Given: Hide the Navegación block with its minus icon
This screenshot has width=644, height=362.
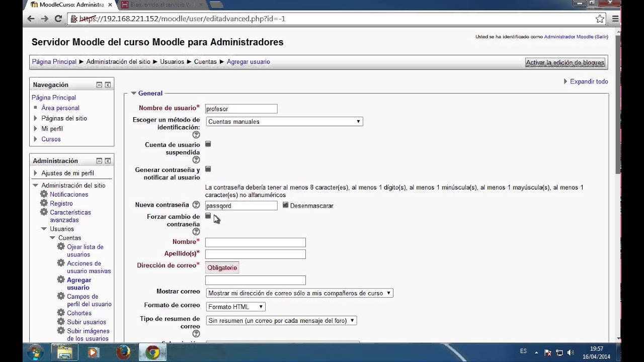Looking at the screenshot, I should [x=99, y=85].
